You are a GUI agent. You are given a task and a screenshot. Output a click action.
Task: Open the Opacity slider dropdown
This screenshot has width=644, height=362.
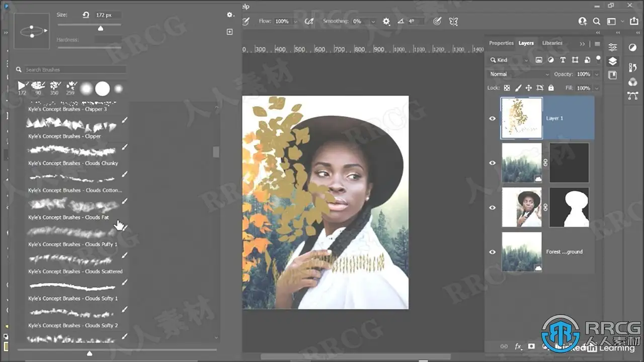point(597,74)
